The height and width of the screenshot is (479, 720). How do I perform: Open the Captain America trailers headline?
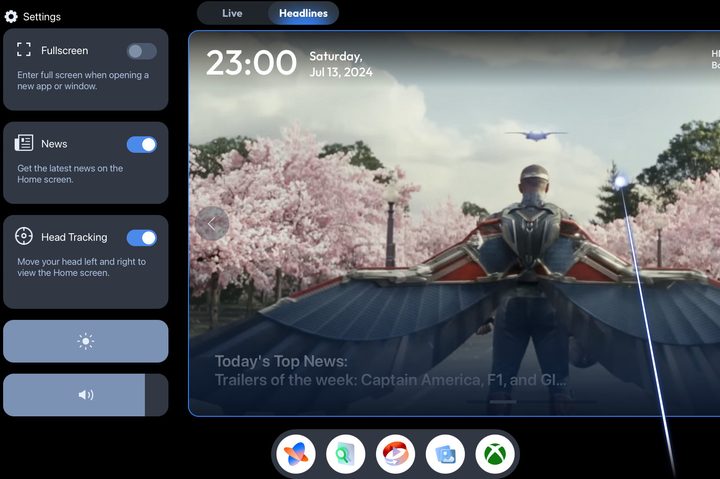coord(391,380)
